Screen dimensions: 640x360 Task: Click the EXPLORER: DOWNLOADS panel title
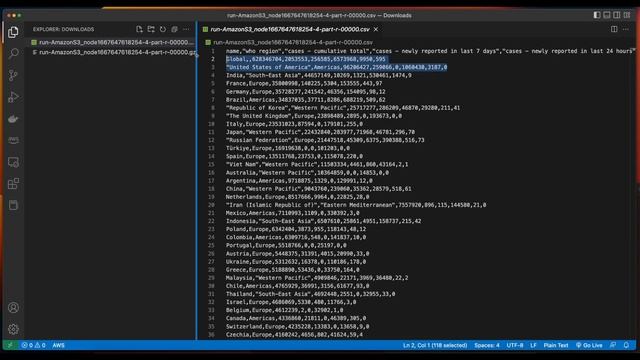coord(63,29)
